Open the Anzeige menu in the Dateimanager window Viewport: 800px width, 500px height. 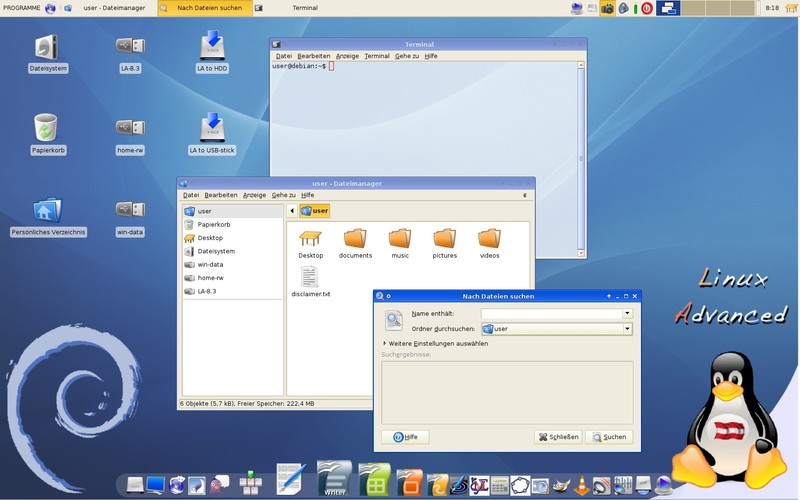click(255, 195)
